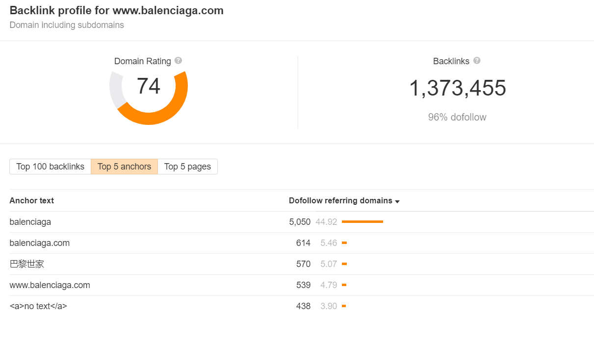Click the 614 referring domains value

click(303, 243)
